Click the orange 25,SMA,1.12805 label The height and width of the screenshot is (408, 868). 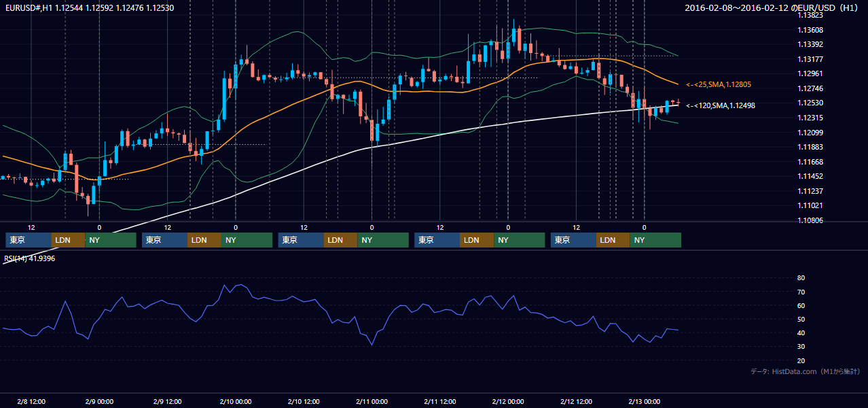coord(718,84)
